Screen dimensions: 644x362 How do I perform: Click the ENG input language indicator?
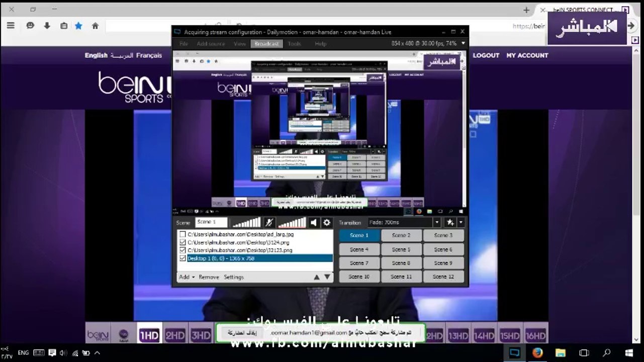coord(23,353)
